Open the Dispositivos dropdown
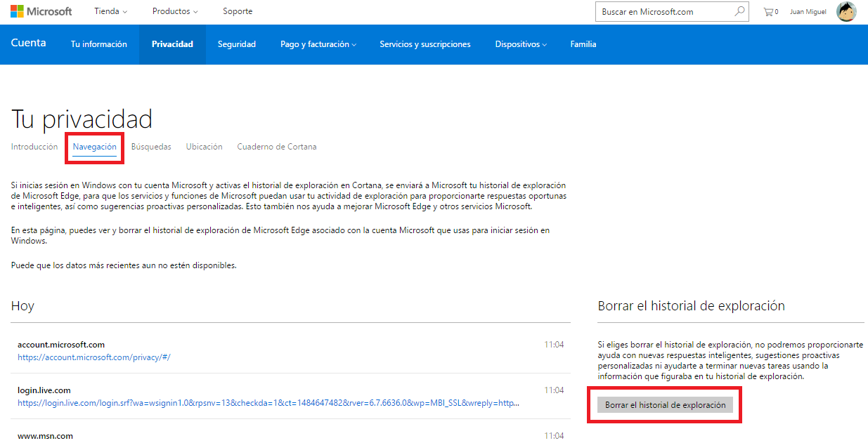The width and height of the screenshot is (868, 443). coord(521,44)
